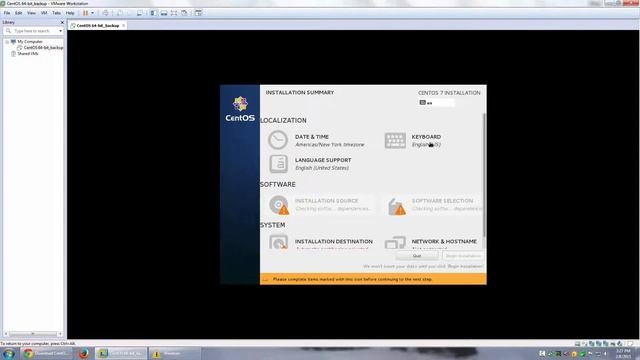Click the Windows Start button
Viewport: 640px width, 360px height.
click(x=9, y=353)
